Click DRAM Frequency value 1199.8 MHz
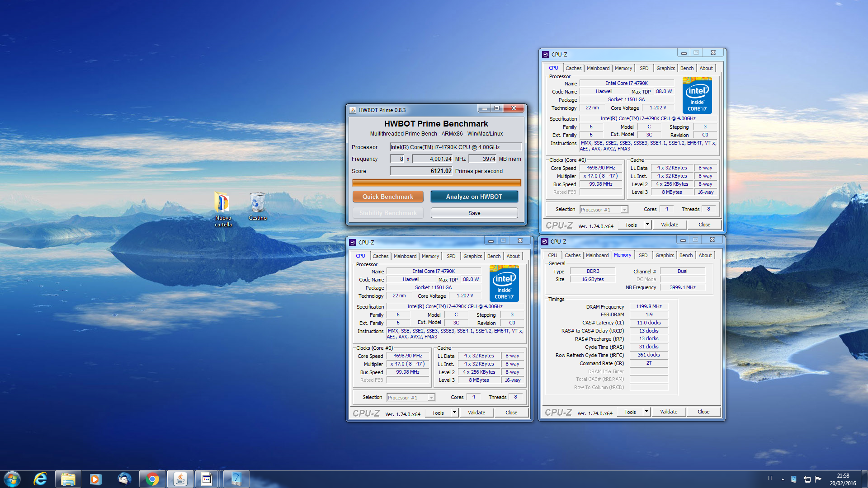 [649, 306]
